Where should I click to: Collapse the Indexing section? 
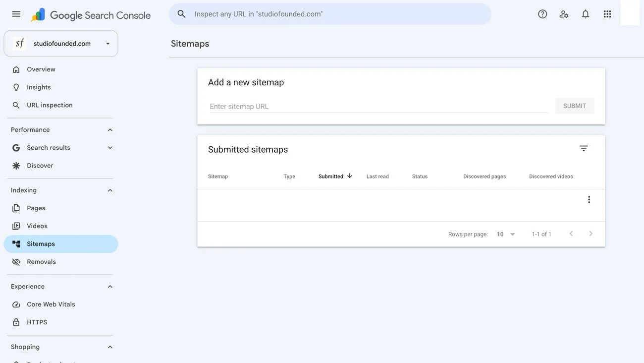(110, 190)
